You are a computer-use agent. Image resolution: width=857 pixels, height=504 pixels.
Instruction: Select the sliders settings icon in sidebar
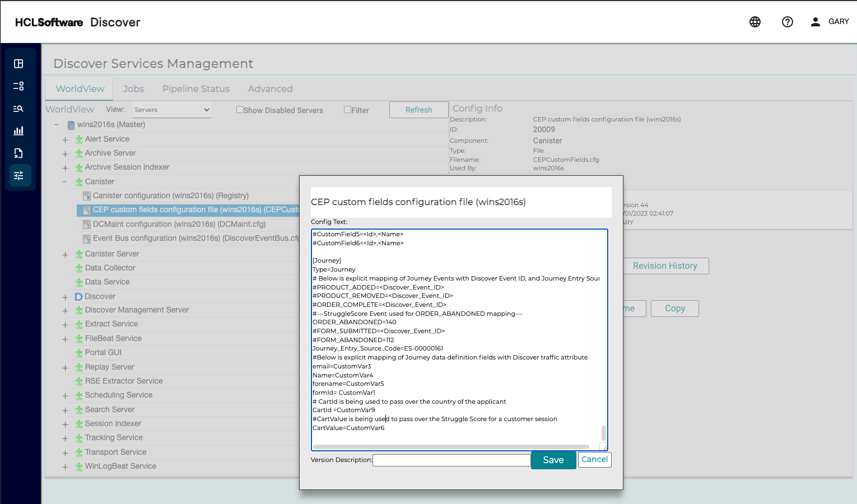tap(18, 176)
